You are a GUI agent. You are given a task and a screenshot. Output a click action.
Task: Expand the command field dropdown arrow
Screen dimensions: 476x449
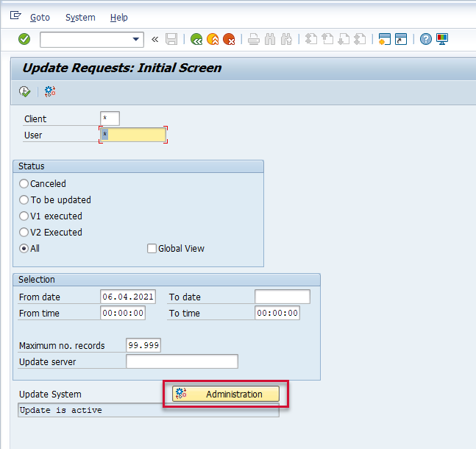[136, 39]
